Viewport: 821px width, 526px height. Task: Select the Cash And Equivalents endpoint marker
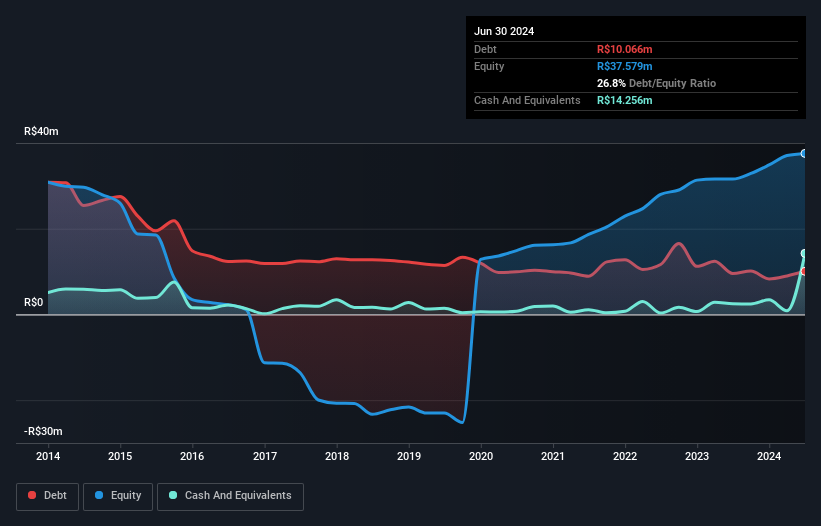(804, 253)
